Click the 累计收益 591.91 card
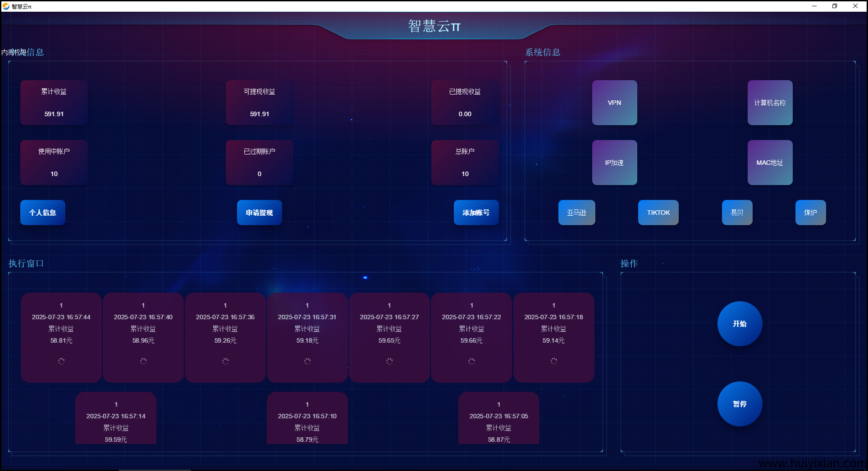Viewport: 868px width, 471px height. click(54, 103)
